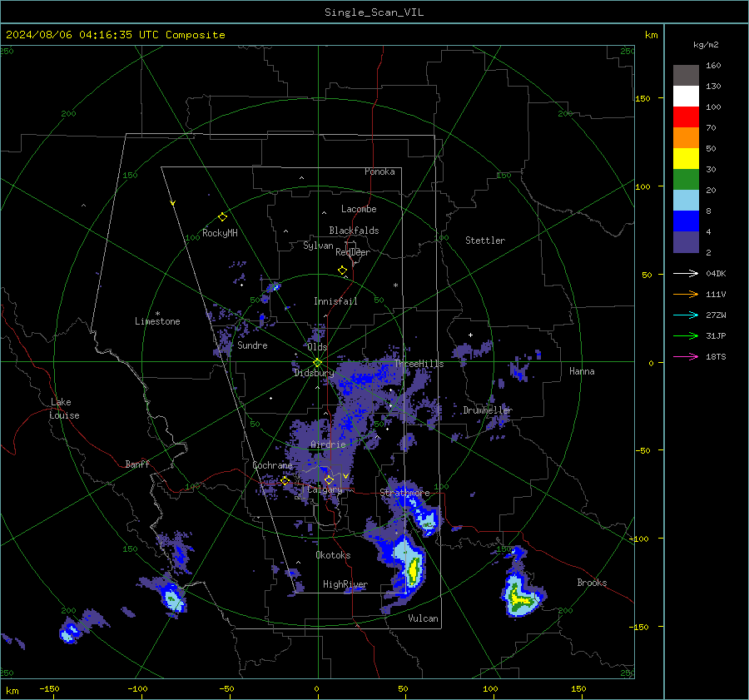
Task: Click the yellow diamond marker near RedDeer
Action: 342,271
